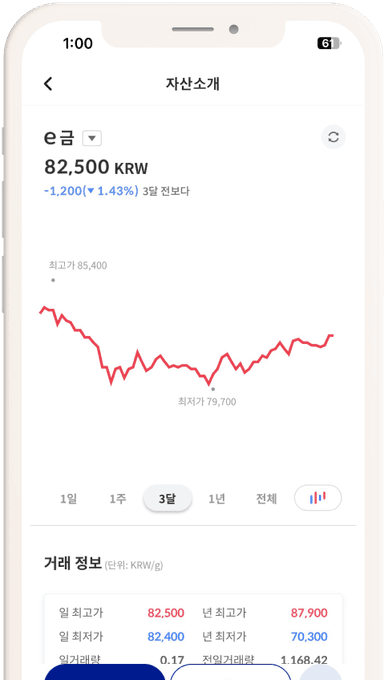
Task: Go back using the left arrow icon
Action: (48, 84)
